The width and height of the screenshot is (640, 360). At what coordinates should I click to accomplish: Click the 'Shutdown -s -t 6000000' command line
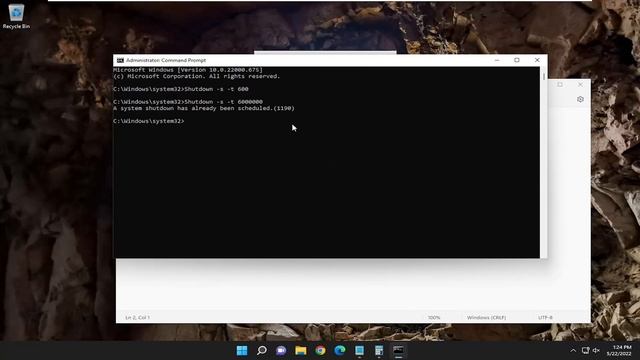tap(188, 102)
